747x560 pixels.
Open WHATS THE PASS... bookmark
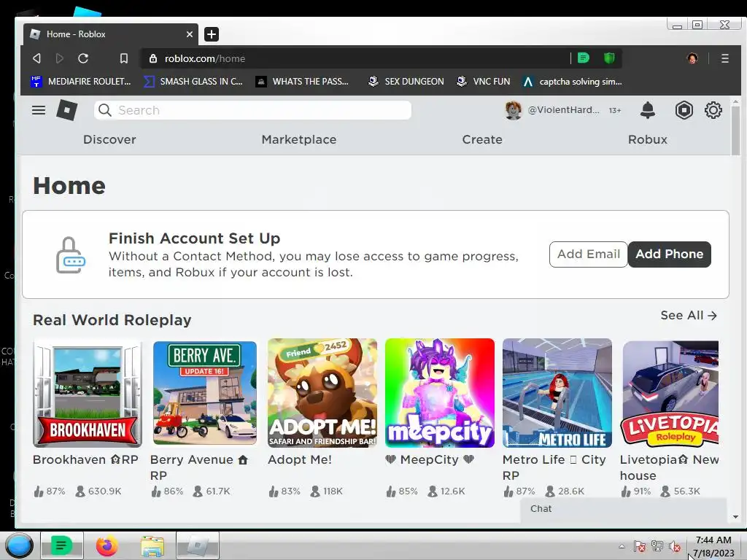point(302,82)
